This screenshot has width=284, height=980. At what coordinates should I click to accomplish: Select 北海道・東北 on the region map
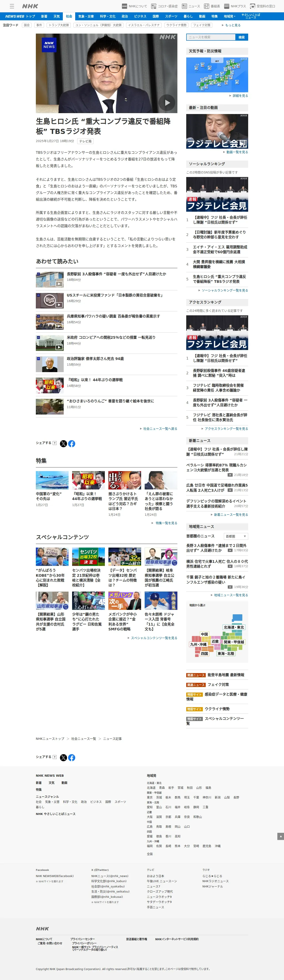[x=234, y=627]
